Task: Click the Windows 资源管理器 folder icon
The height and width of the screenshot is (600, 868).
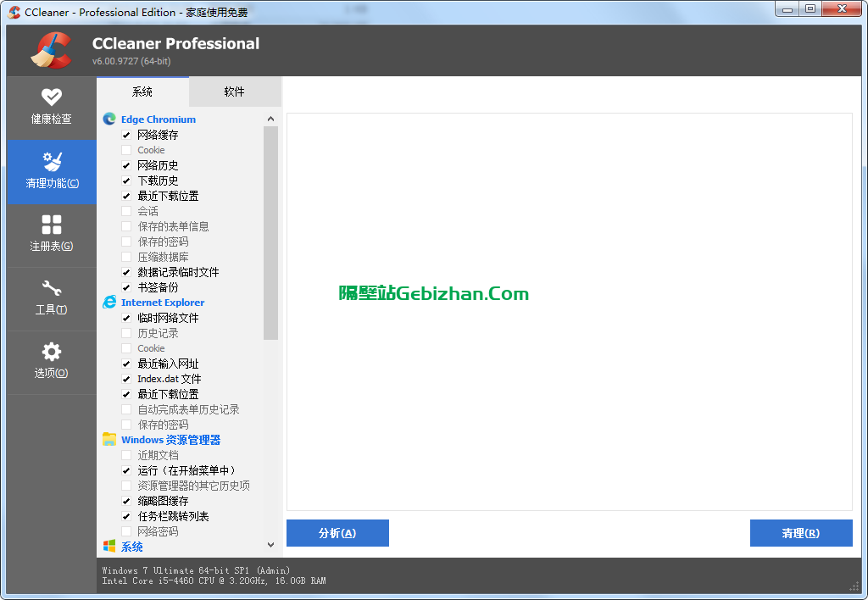Action: coord(109,440)
